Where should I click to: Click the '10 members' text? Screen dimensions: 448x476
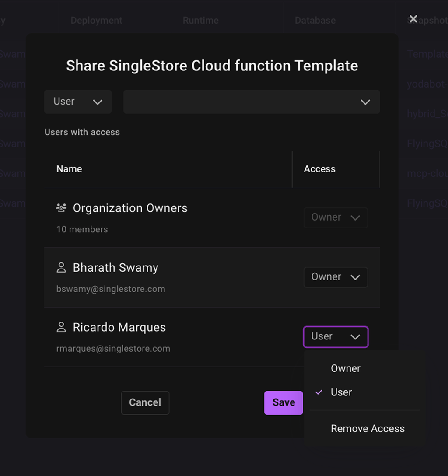[82, 229]
